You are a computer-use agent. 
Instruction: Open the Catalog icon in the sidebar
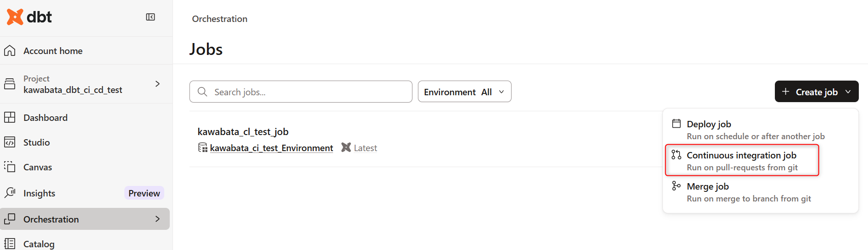tap(10, 244)
